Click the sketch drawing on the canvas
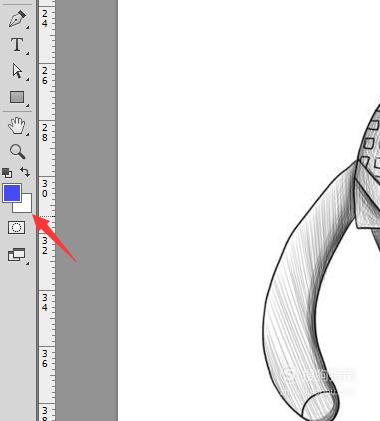Screen dimensions: 380x421 pos(320,263)
